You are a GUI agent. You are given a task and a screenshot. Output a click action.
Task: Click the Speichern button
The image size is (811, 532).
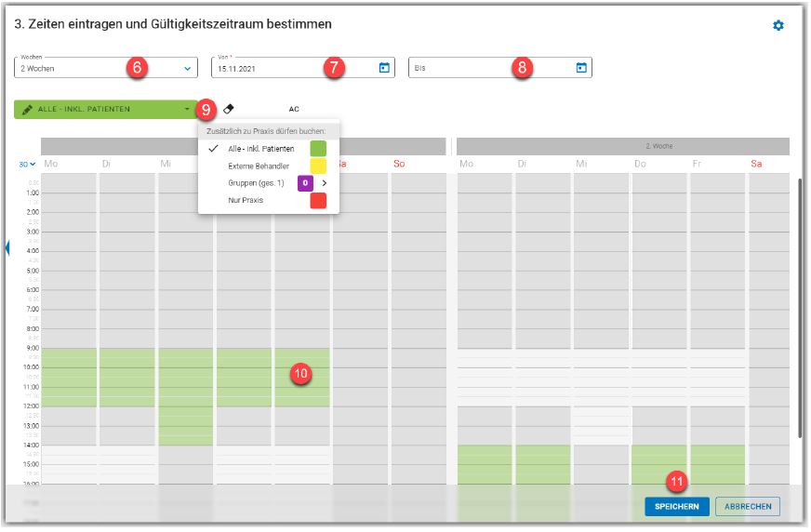click(676, 507)
